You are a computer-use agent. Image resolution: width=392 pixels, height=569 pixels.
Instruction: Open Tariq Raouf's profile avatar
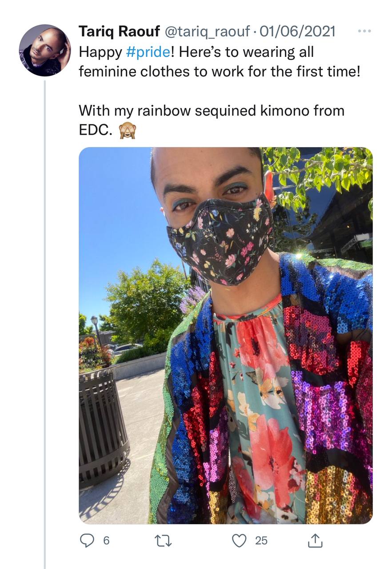[44, 50]
